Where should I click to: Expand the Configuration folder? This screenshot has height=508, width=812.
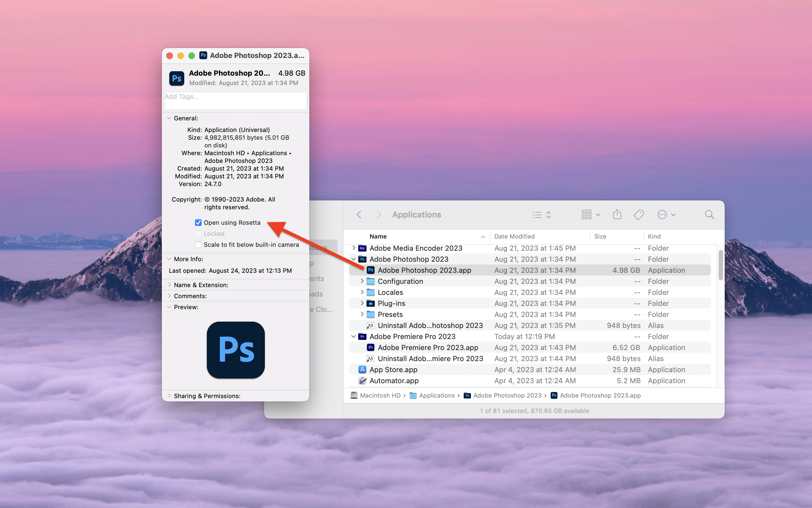(x=362, y=281)
